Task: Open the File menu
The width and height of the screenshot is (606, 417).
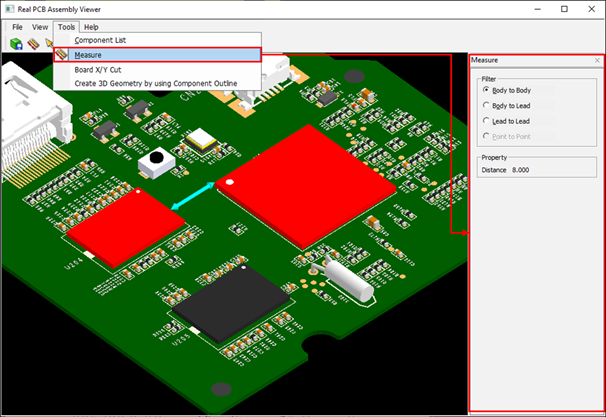Action: pos(17,27)
